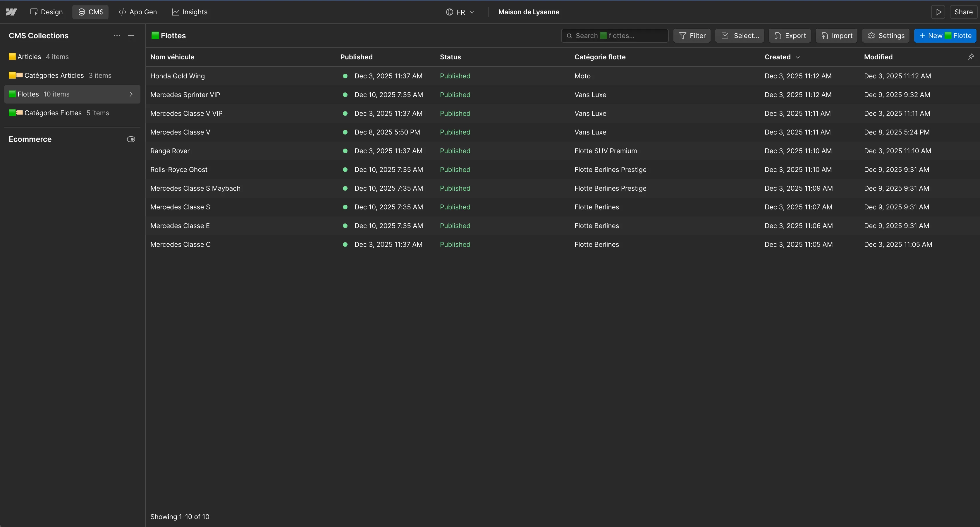Image resolution: width=980 pixels, height=527 pixels.
Task: Switch to the Design tab
Action: pyautogui.click(x=47, y=12)
